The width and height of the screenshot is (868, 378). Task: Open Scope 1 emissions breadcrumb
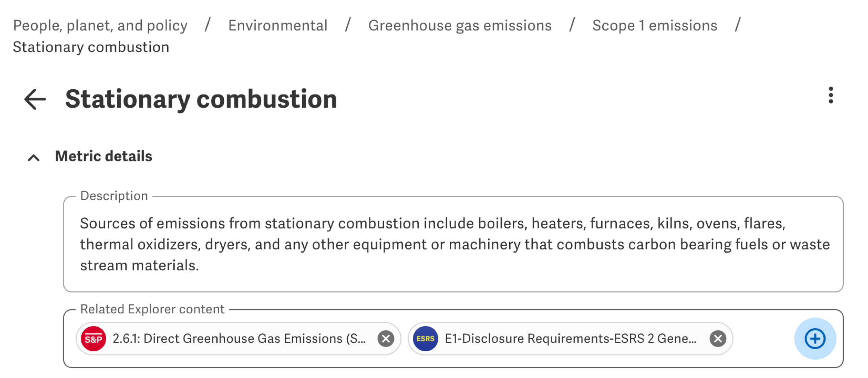[x=654, y=26]
